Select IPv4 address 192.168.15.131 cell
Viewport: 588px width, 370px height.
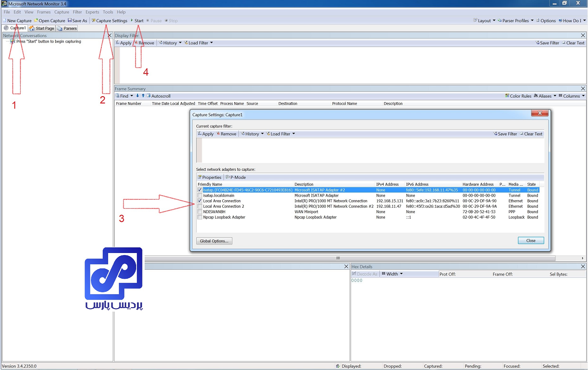(390, 201)
